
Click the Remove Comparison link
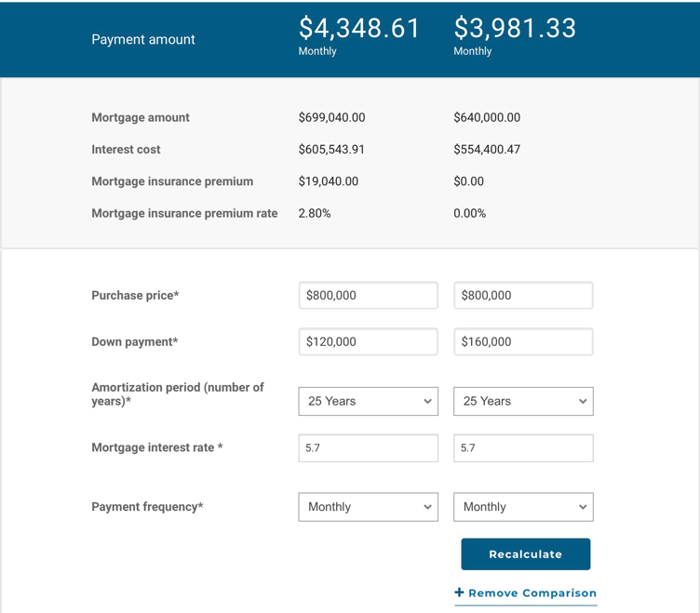[x=532, y=593]
